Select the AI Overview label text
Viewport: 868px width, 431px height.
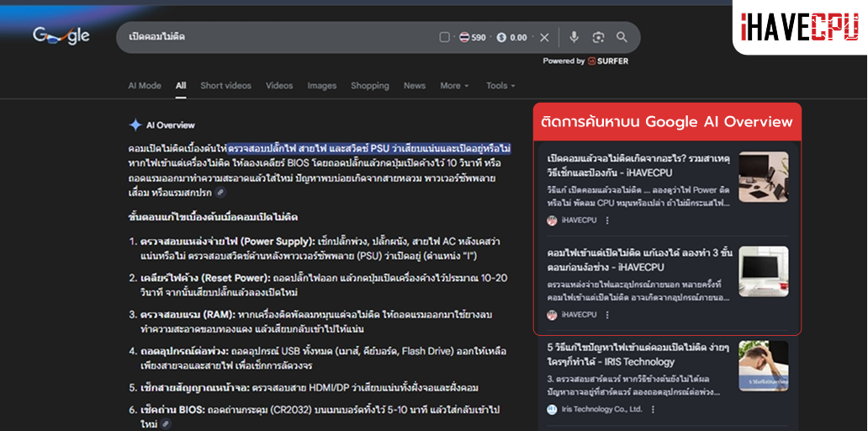point(171,125)
